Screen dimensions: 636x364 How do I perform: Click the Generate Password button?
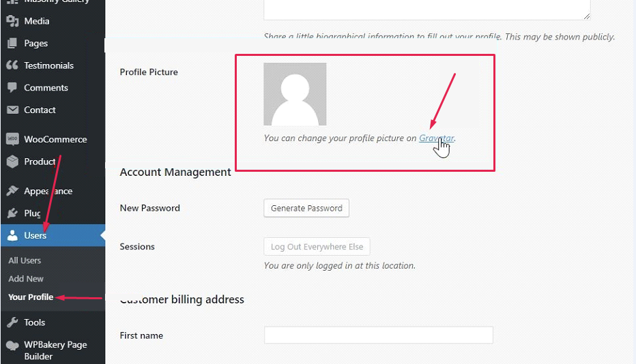click(306, 208)
